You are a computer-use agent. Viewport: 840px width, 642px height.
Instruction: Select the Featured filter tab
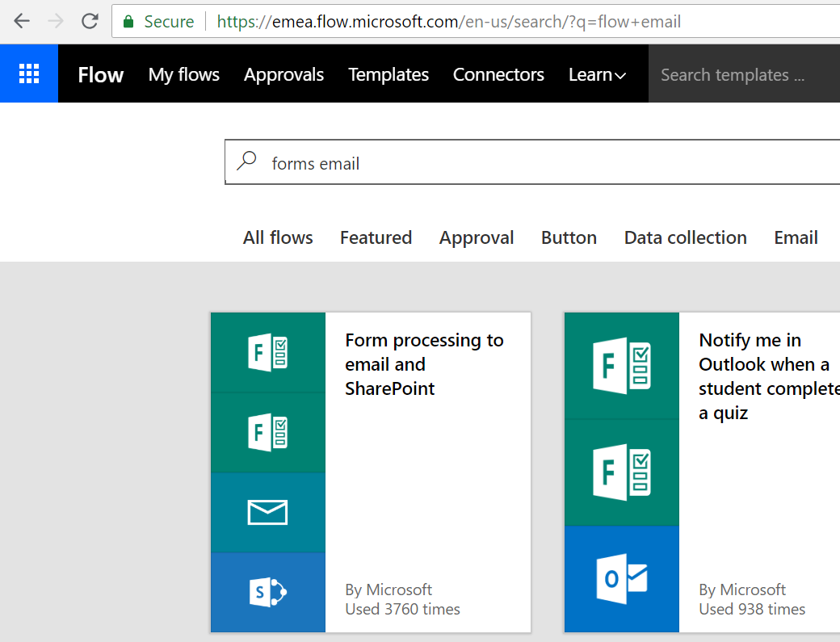pyautogui.click(x=376, y=237)
